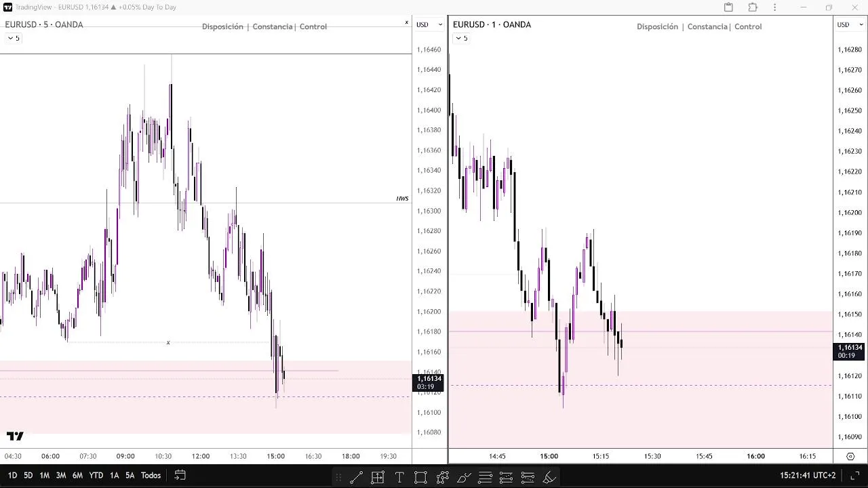
Task: Select the measure grid tool in drawing toolbar
Action: [x=378, y=477]
